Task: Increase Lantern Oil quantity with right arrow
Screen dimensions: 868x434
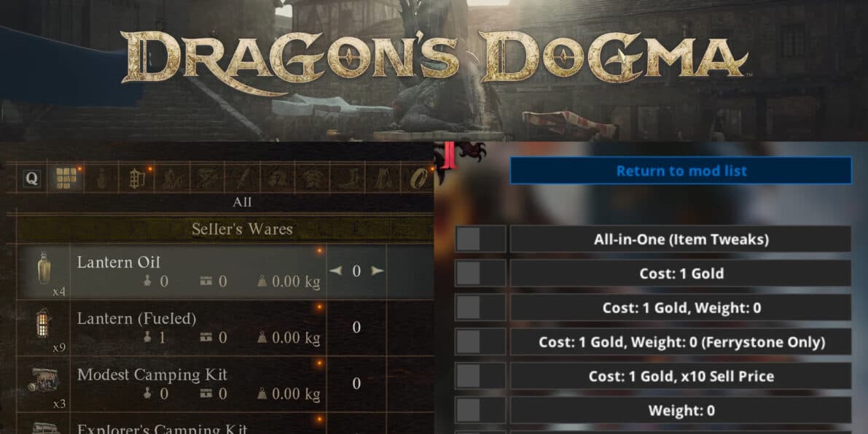Action: [377, 271]
